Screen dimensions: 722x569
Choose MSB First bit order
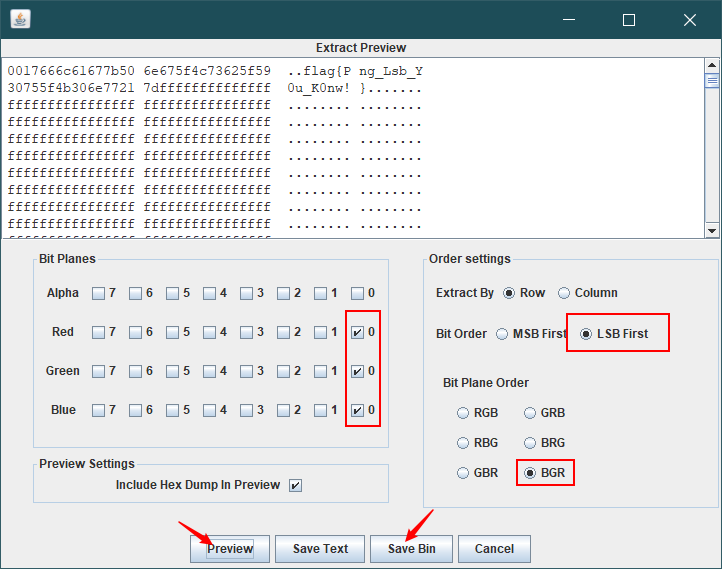coord(502,334)
